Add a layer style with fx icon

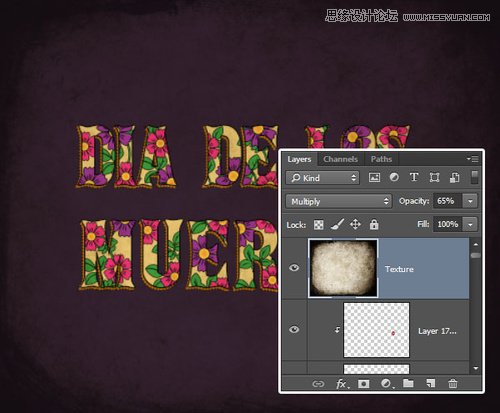[x=342, y=384]
